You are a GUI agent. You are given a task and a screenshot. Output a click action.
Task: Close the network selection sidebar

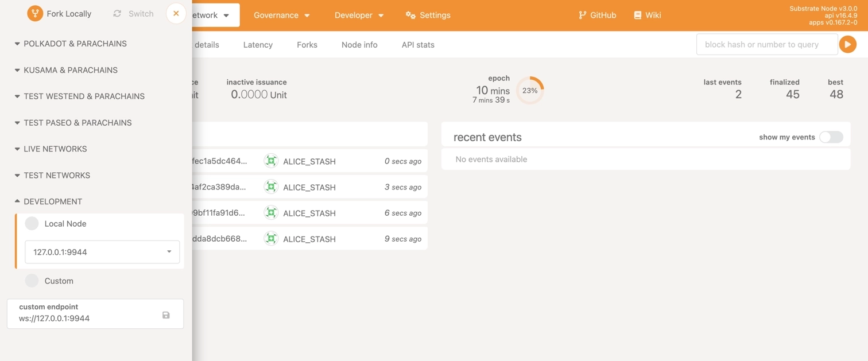tap(176, 13)
